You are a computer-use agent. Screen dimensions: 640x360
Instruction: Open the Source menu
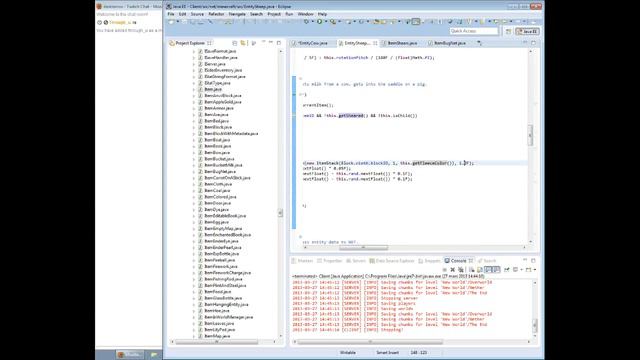(x=197, y=14)
